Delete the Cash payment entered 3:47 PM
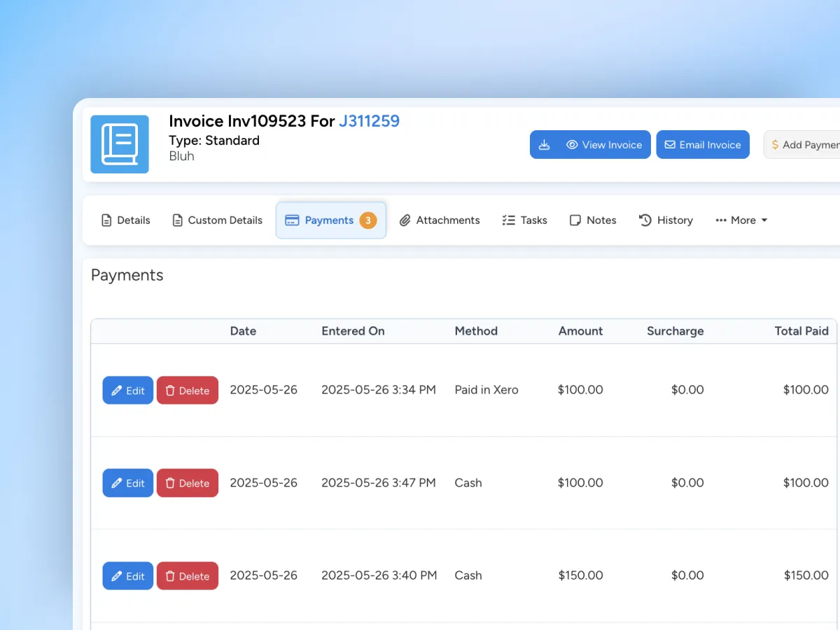This screenshot has width=840, height=630. click(x=188, y=483)
